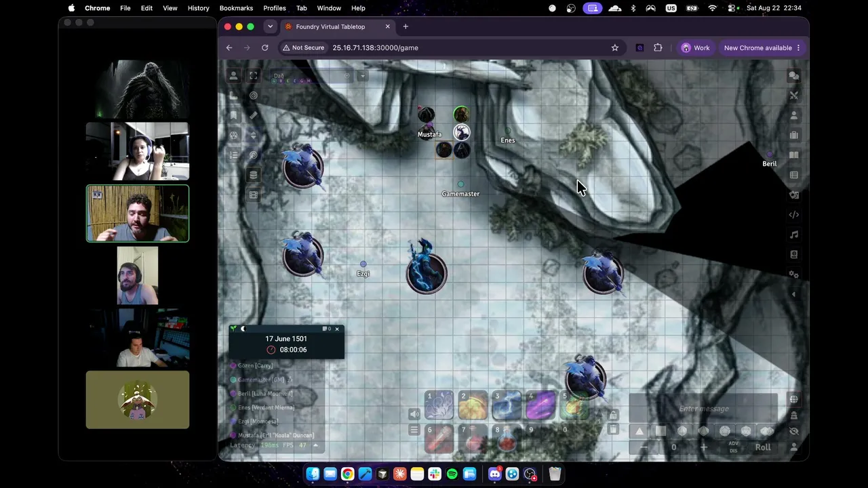The width and height of the screenshot is (868, 488).
Task: Trigger hotbar macro slot 3 lightning
Action: (507, 405)
